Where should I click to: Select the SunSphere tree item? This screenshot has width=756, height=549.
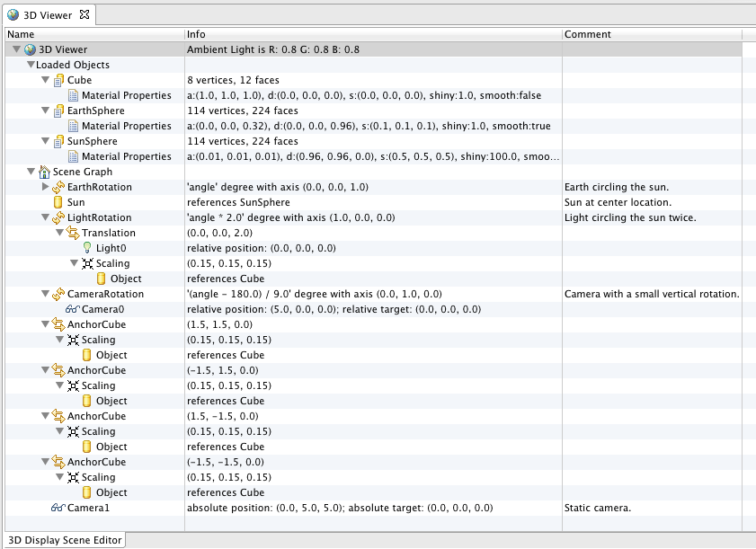tap(92, 141)
